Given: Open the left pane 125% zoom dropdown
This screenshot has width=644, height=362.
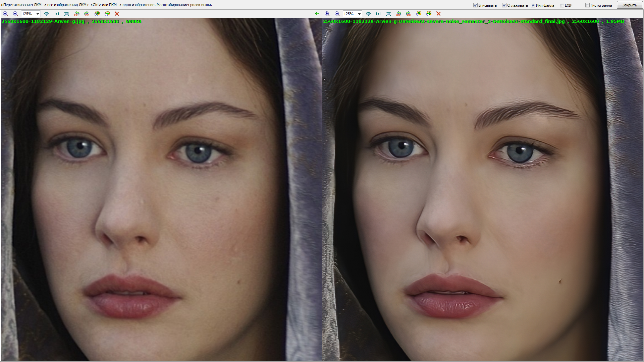Looking at the screenshot, I should click(38, 14).
